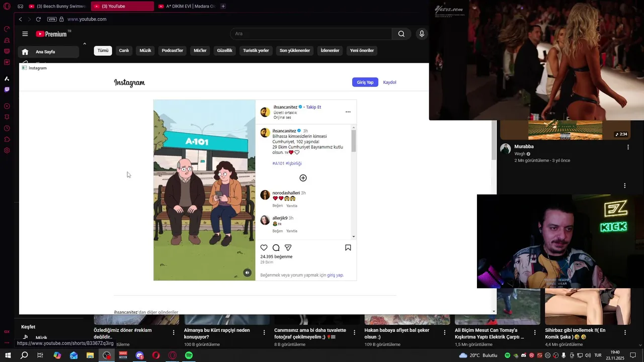Select the Son yüklenenler filter chip
This screenshot has width=644, height=362.
[295, 50]
